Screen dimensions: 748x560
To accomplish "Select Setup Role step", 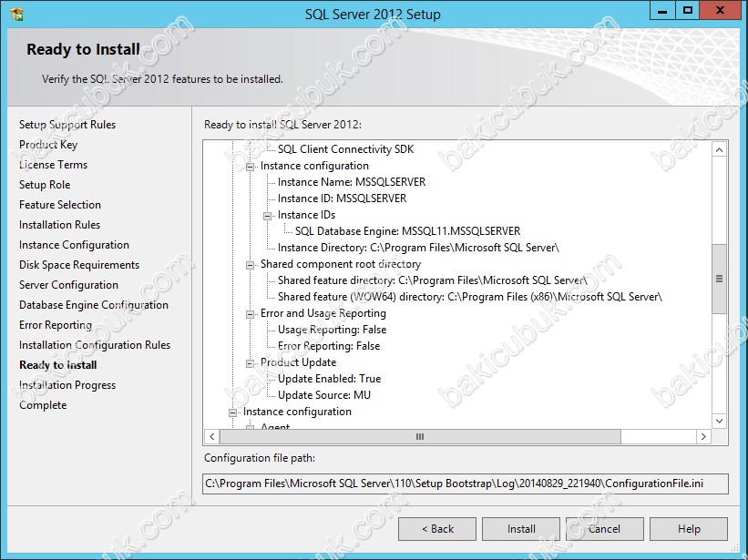I will coord(45,185).
